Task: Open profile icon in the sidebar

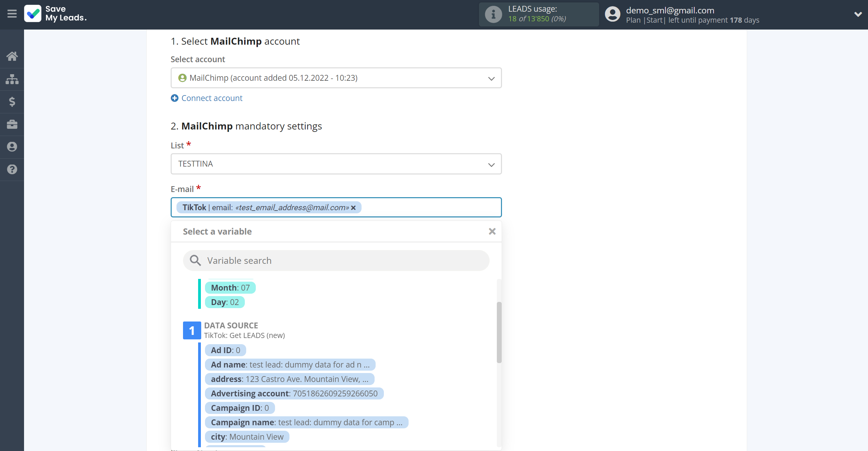Action: click(12, 147)
